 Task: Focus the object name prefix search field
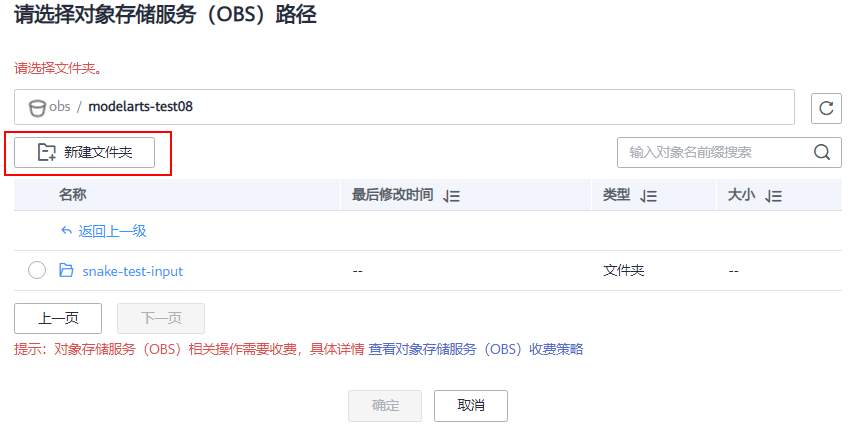(x=712, y=152)
